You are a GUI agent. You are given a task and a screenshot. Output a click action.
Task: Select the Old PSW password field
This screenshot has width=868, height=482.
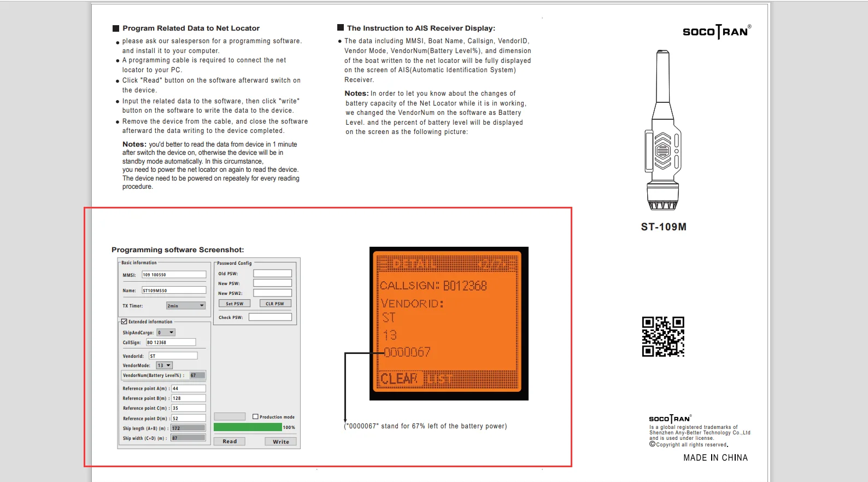tap(272, 274)
